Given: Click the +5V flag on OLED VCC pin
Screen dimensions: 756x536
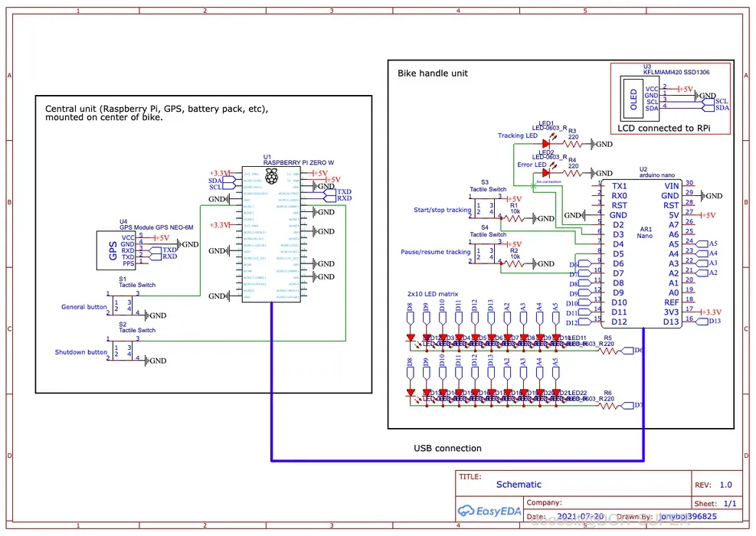Looking at the screenshot, I should [x=685, y=89].
